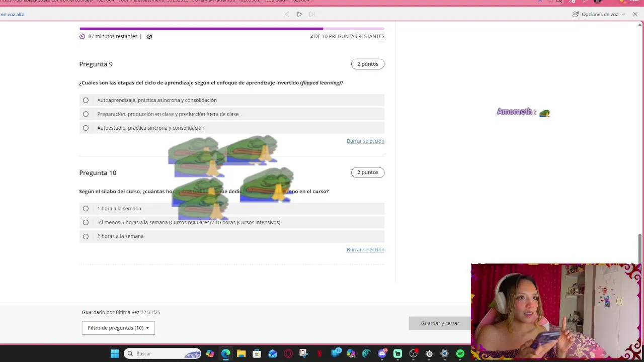The height and width of the screenshot is (362, 644).
Task: Open Microsoft Edge from the taskbar
Action: pos(225,353)
